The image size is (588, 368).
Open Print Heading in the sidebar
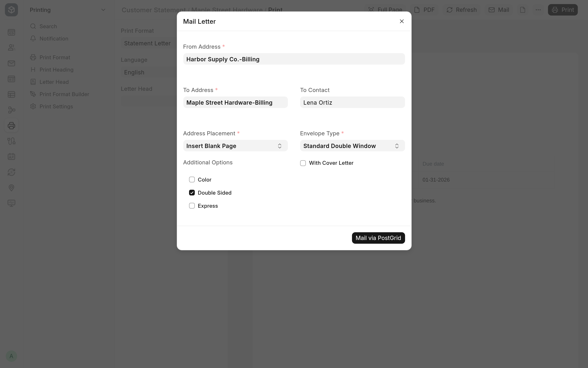tap(52, 70)
